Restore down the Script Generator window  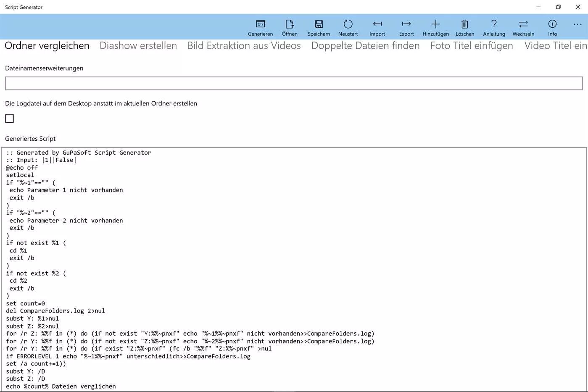coord(558,7)
